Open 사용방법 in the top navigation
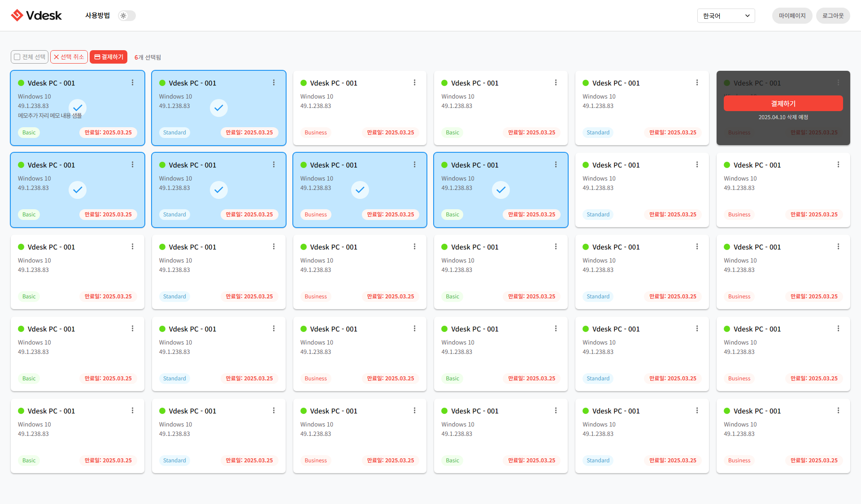 (x=97, y=16)
